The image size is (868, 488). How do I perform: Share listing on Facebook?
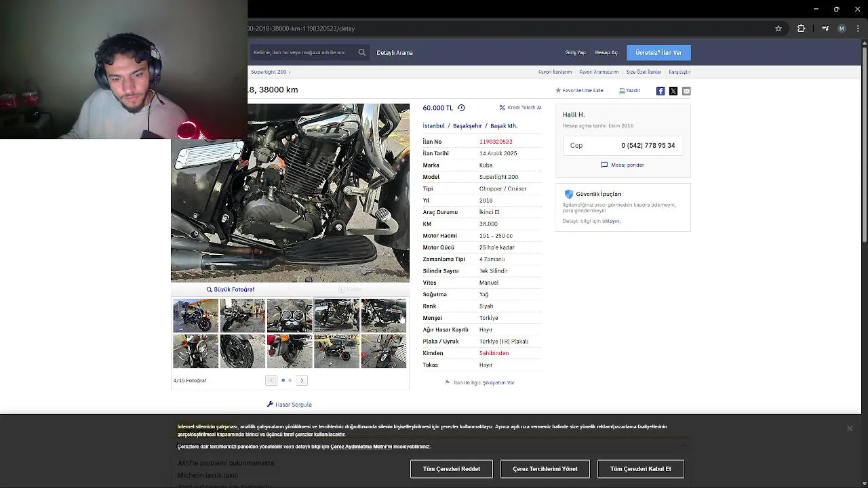(x=660, y=91)
